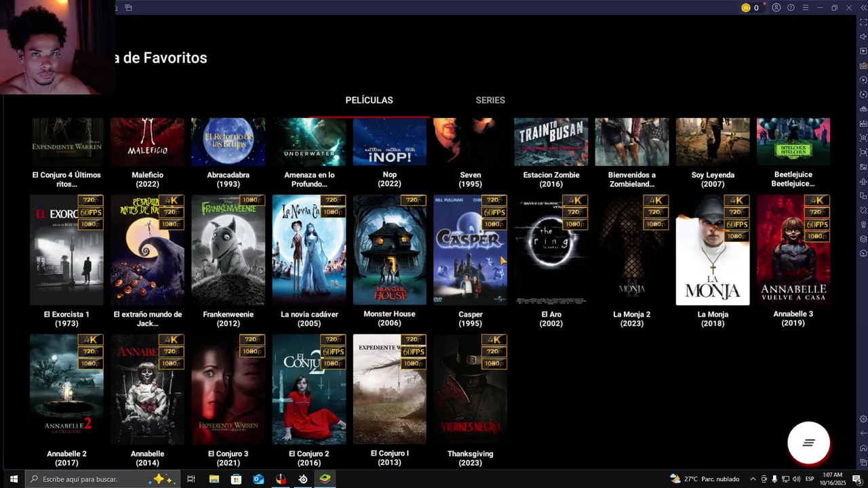This screenshot has width=868, height=488.
Task: Click the 'Maleficio (2022)' title
Action: (147, 180)
